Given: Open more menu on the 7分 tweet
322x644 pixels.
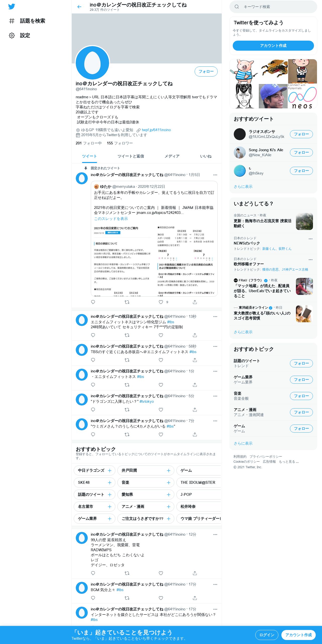Looking at the screenshot, I should [x=215, y=421].
